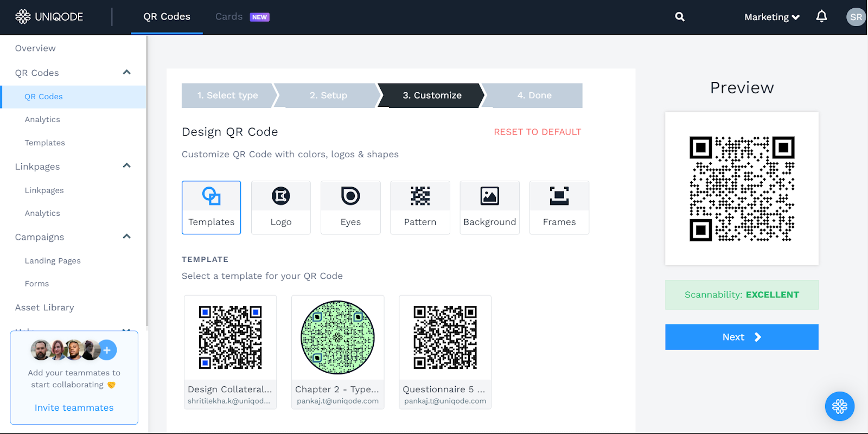Select the Logo design option
This screenshot has height=434, width=868.
[281, 207]
